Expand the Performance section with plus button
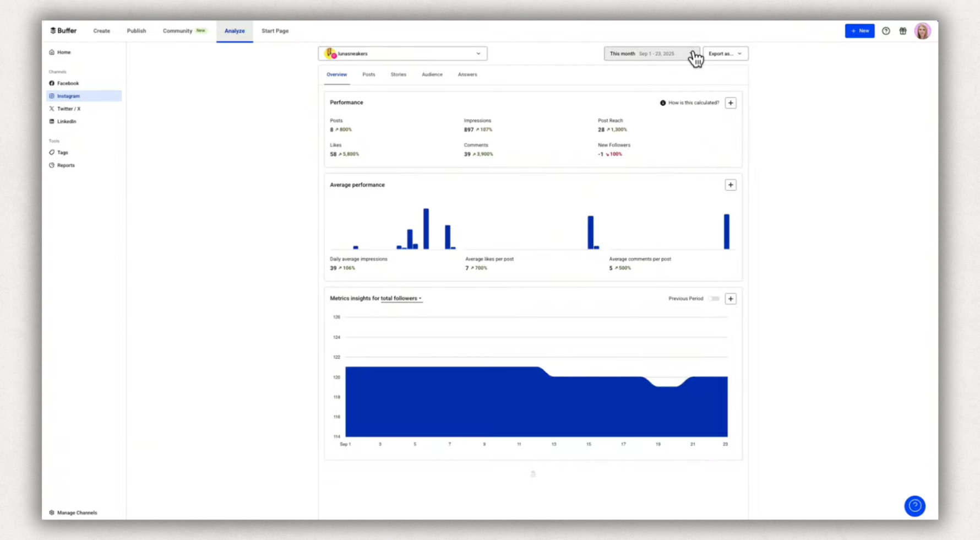The width and height of the screenshot is (980, 540). [x=731, y=102]
